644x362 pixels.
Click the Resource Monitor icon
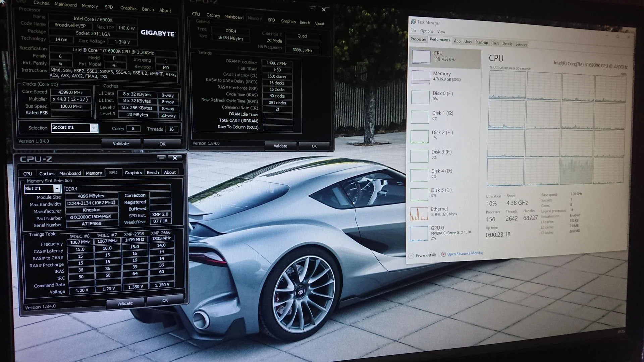443,254
